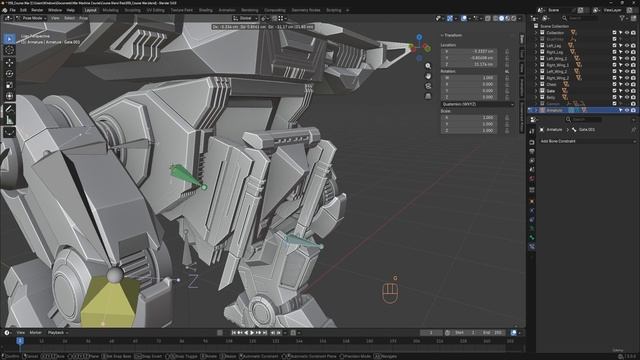Jump to the timeline start frame
Viewport: 640px width, 360px height.
point(234,333)
